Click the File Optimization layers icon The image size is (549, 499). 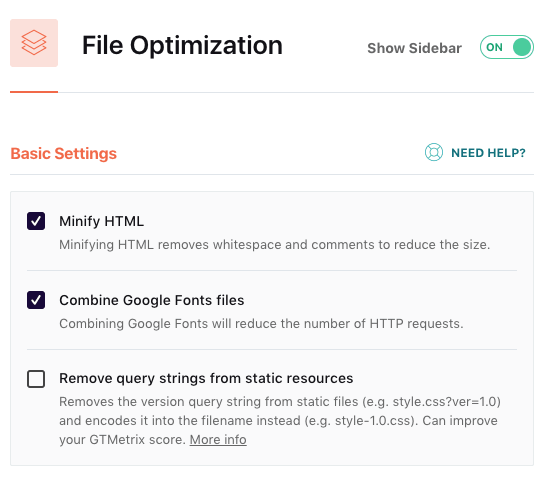tap(34, 43)
